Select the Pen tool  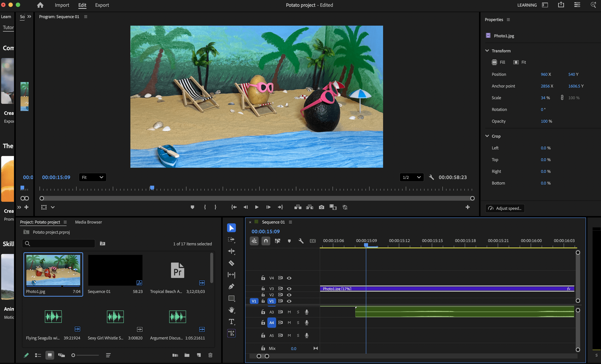point(231,287)
